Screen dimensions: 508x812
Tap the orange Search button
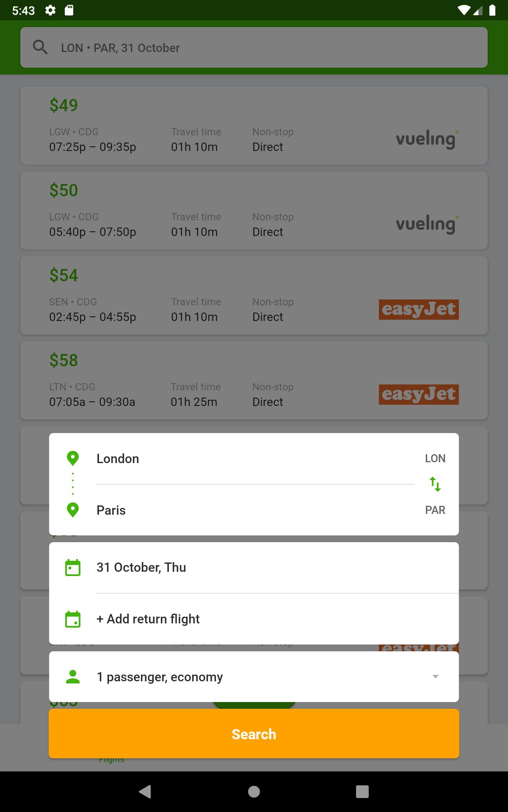(x=254, y=734)
